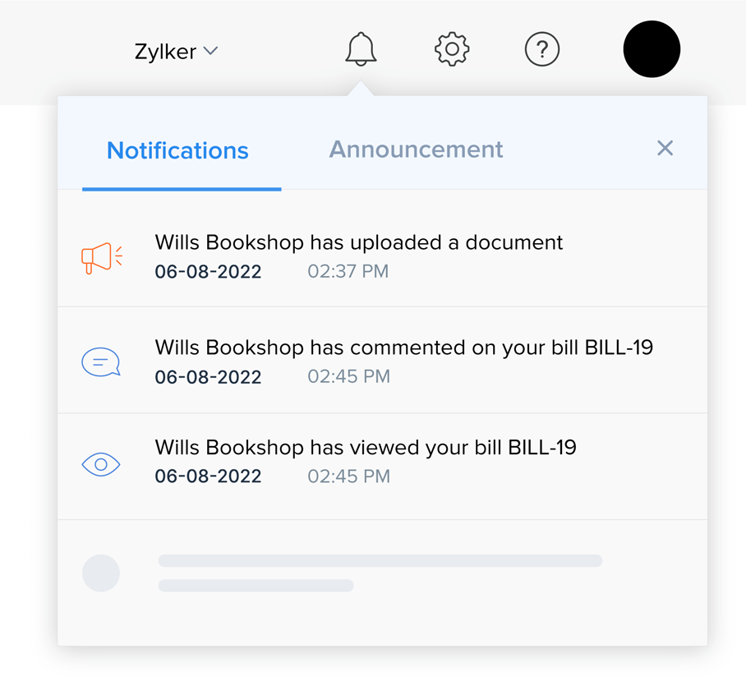
Task: Click the help question mark icon
Action: coord(542,49)
